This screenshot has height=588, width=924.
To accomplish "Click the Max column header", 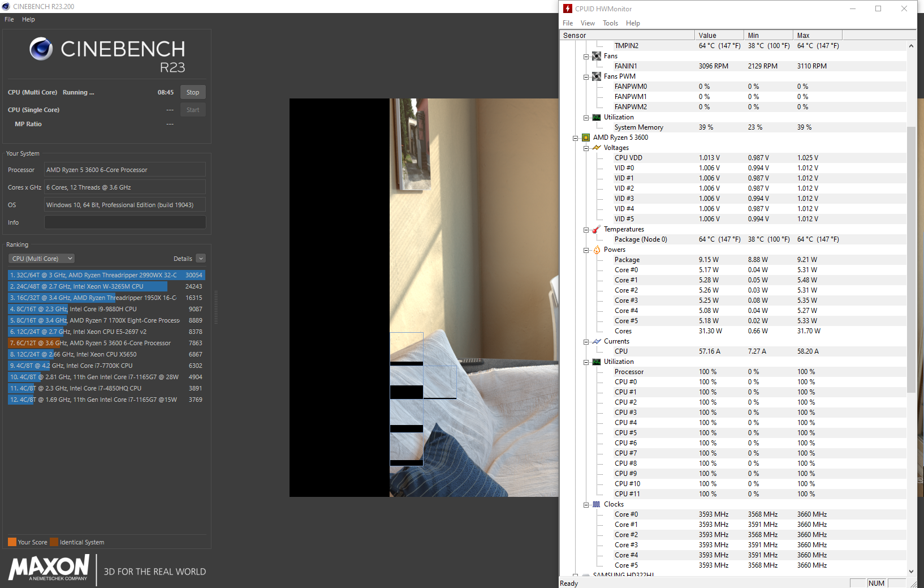I will point(818,35).
